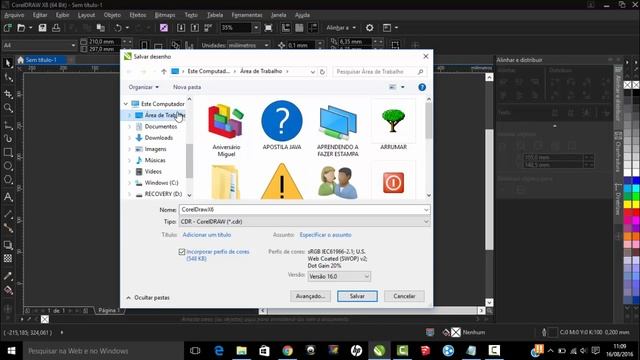The width and height of the screenshot is (640, 360).
Task: Select the Polygon tool
Action: click(8, 180)
